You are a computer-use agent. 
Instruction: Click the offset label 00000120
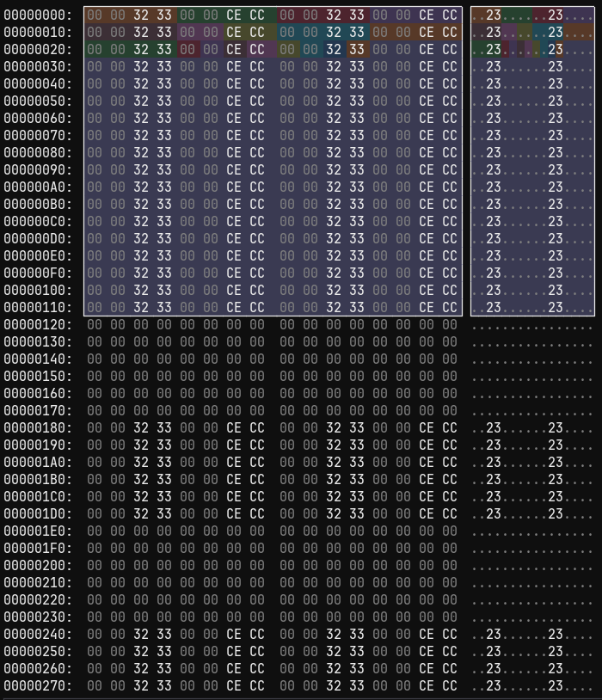point(38,324)
